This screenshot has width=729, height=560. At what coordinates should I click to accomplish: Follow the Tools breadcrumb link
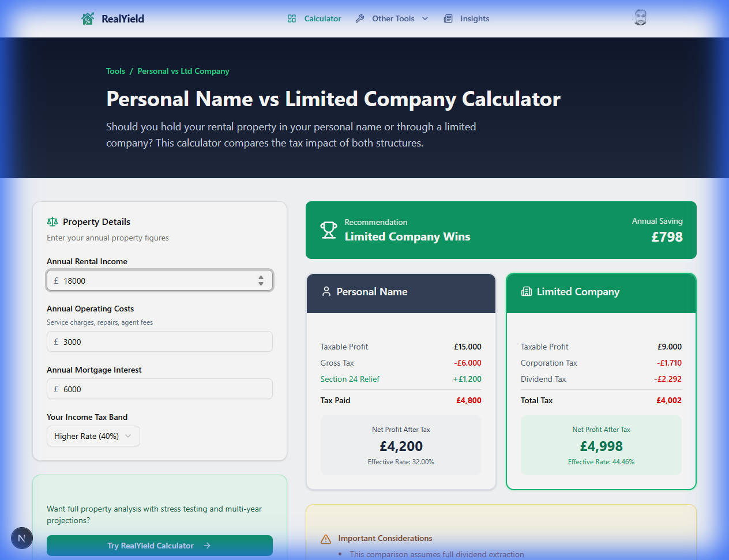(115, 70)
